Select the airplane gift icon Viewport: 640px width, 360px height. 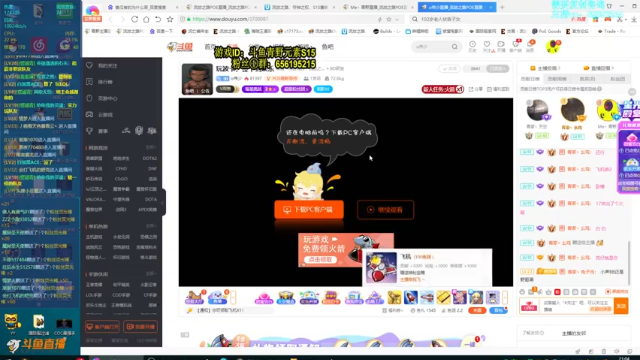(x=427, y=297)
